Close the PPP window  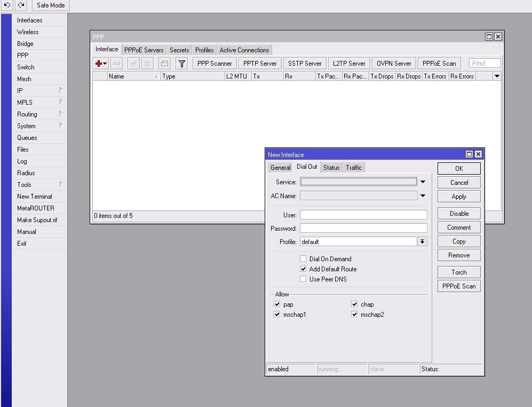coord(498,37)
